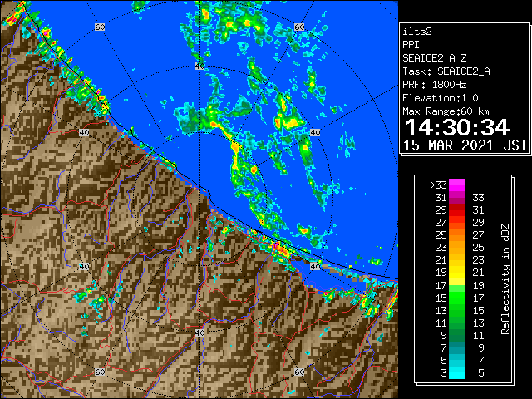Select the 'Elevation:1.0' text
This screenshot has width=532, height=399.
coord(441,98)
